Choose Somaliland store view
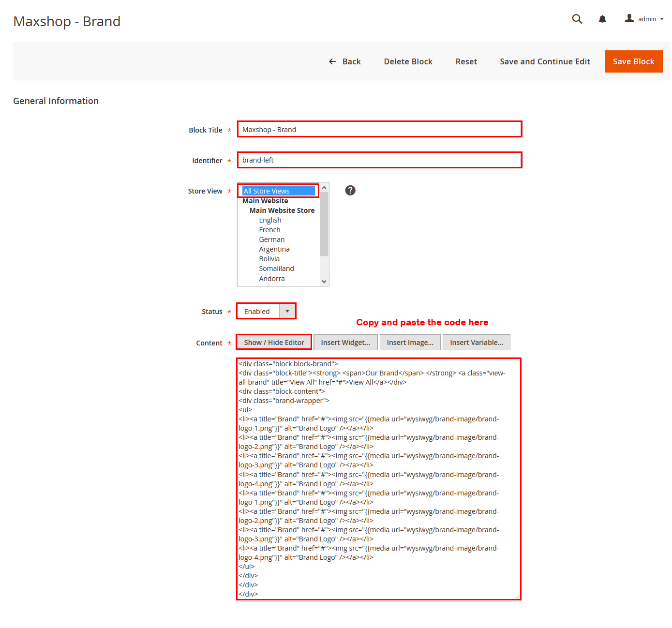The height and width of the screenshot is (628, 672). [276, 269]
